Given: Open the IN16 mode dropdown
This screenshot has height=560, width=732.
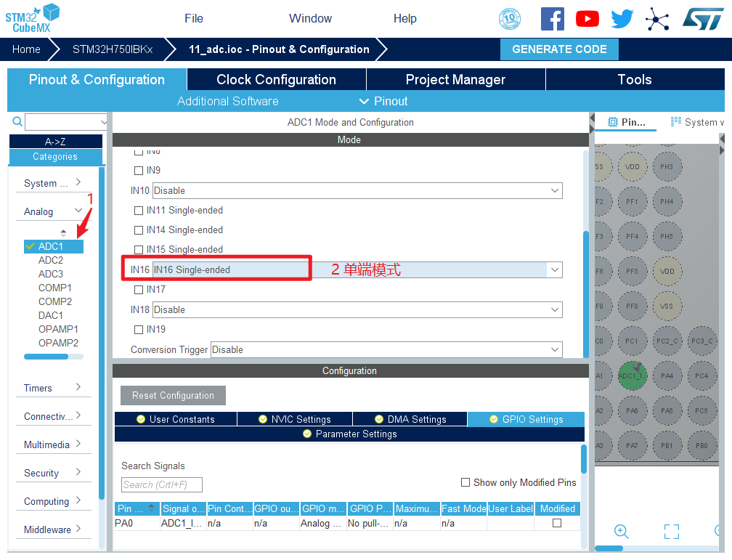Looking at the screenshot, I should click(x=555, y=269).
